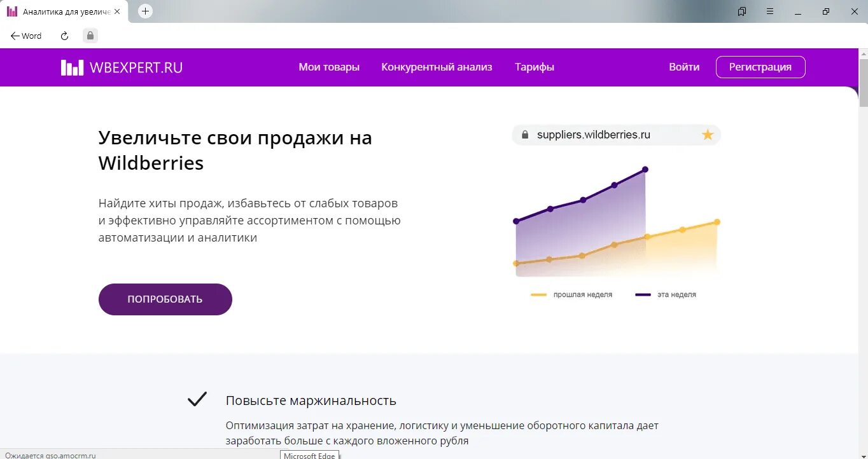
Task: Click the Оптимизация затрат на хранение paragraph
Action: point(442,432)
